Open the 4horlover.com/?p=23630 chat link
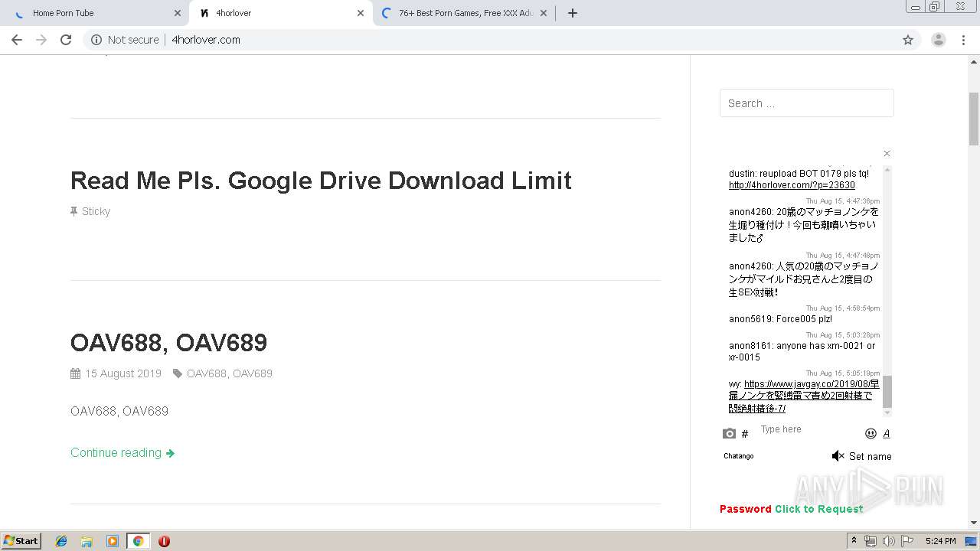The height and width of the screenshot is (551, 980). point(792,185)
